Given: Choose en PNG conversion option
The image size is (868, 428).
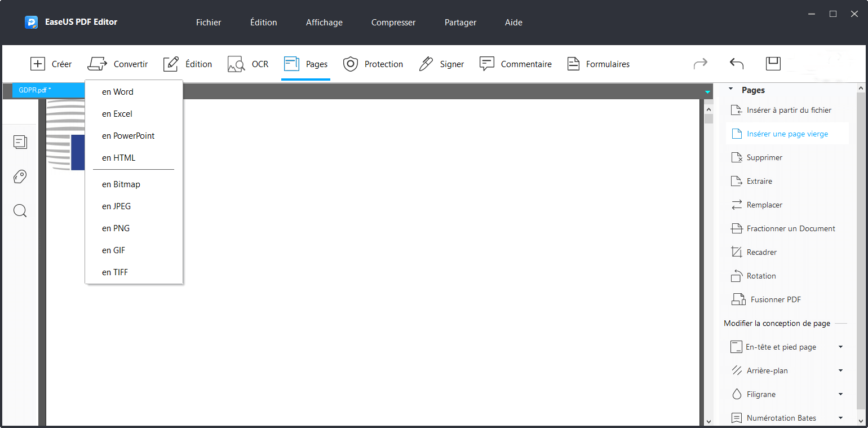Looking at the screenshot, I should coord(134,228).
